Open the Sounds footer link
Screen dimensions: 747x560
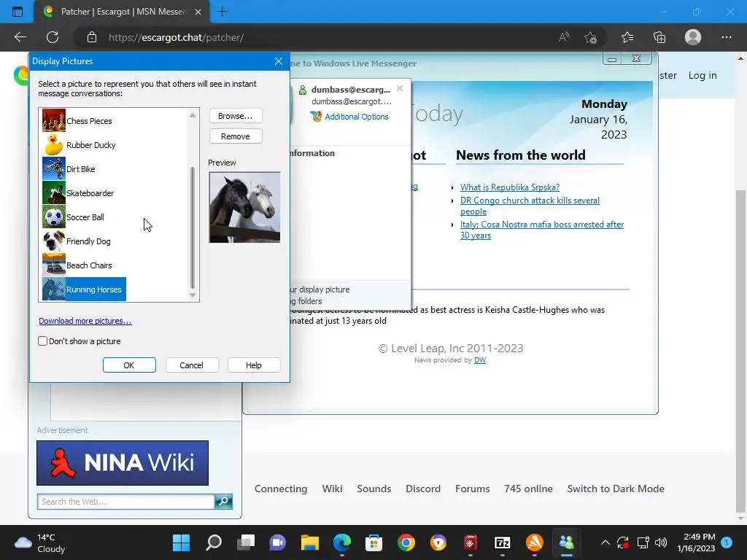(x=374, y=489)
